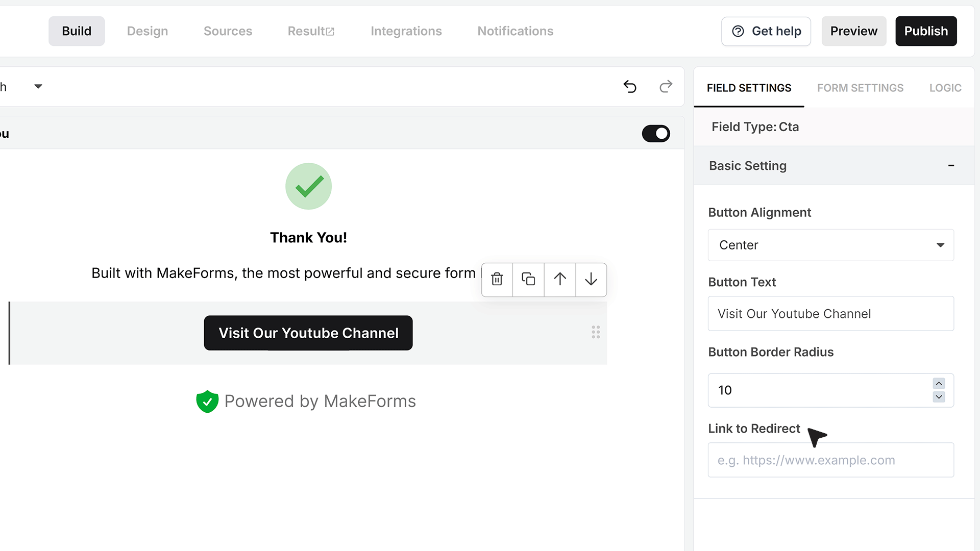The height and width of the screenshot is (551, 980).
Task: Open the page selector dropdown arrow
Action: coord(38,87)
